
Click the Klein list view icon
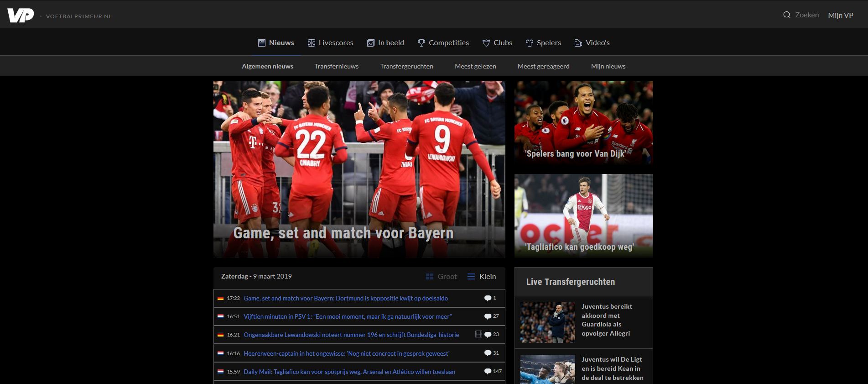(x=471, y=277)
